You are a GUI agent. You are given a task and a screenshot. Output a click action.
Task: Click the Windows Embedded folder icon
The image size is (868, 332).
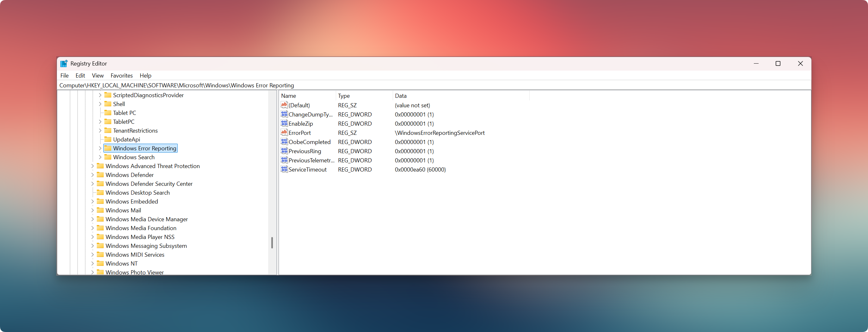(100, 201)
